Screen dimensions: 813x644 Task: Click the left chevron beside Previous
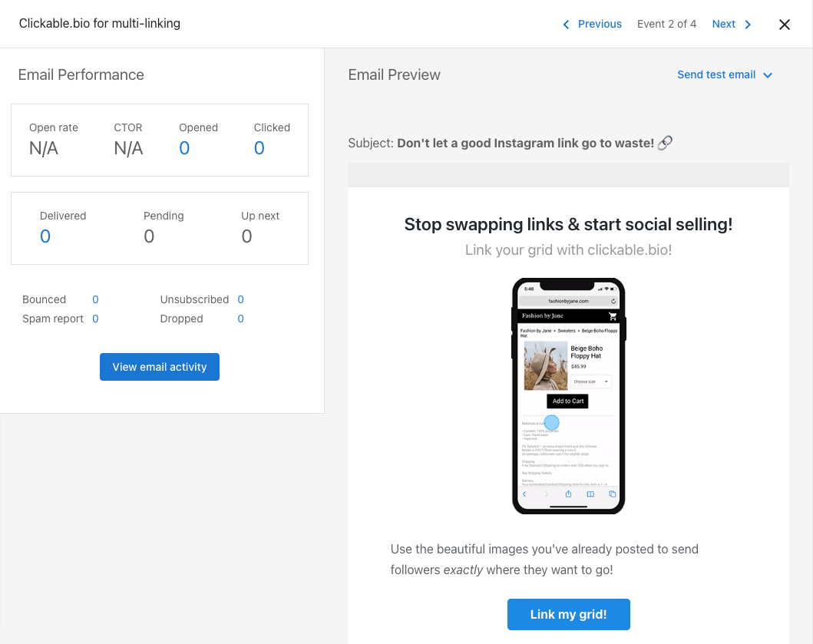[567, 25]
